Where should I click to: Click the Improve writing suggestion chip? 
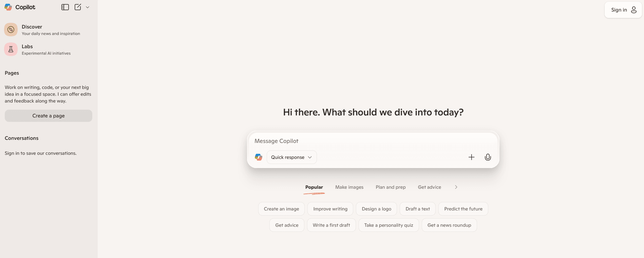(x=330, y=209)
